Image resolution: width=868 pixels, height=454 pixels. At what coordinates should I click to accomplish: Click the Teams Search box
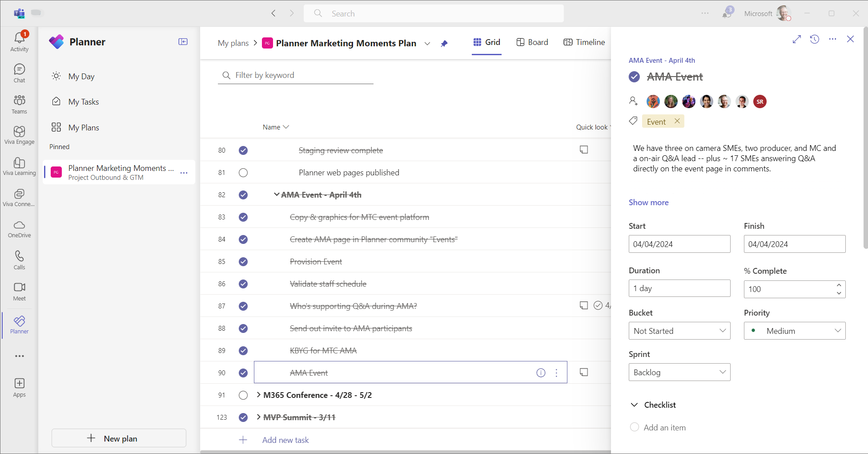point(434,13)
